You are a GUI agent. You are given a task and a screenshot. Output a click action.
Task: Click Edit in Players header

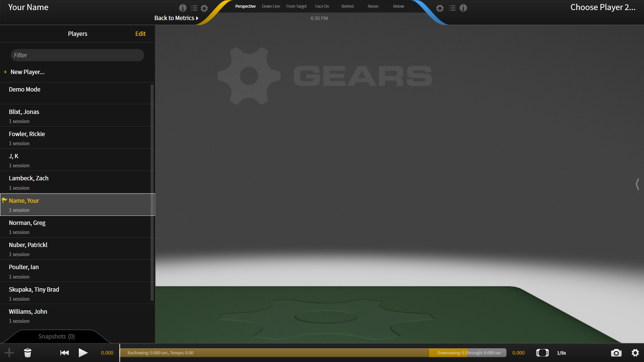pos(141,34)
